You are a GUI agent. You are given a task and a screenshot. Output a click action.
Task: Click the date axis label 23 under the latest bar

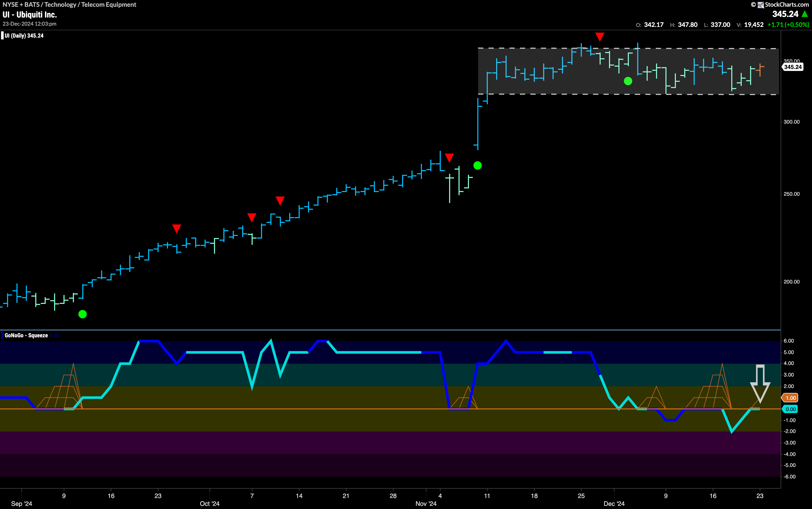(x=760, y=496)
